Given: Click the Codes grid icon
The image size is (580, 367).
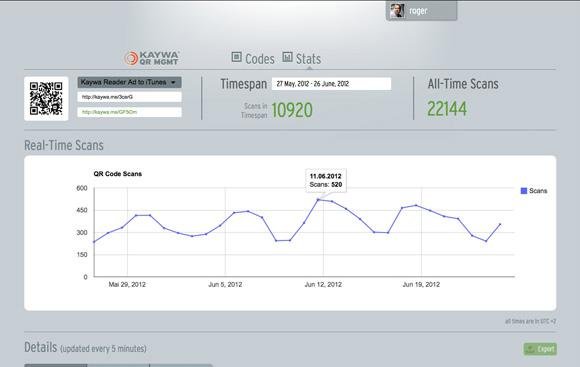Looking at the screenshot, I should (236, 57).
